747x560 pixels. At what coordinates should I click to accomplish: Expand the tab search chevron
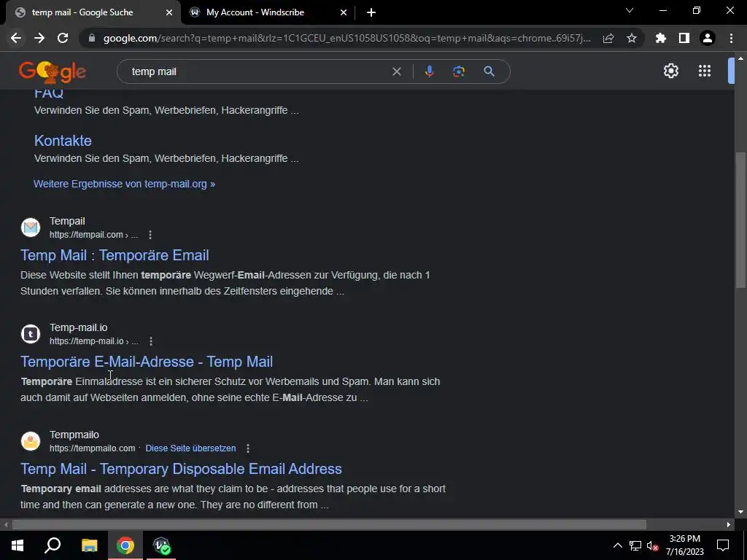tap(630, 10)
